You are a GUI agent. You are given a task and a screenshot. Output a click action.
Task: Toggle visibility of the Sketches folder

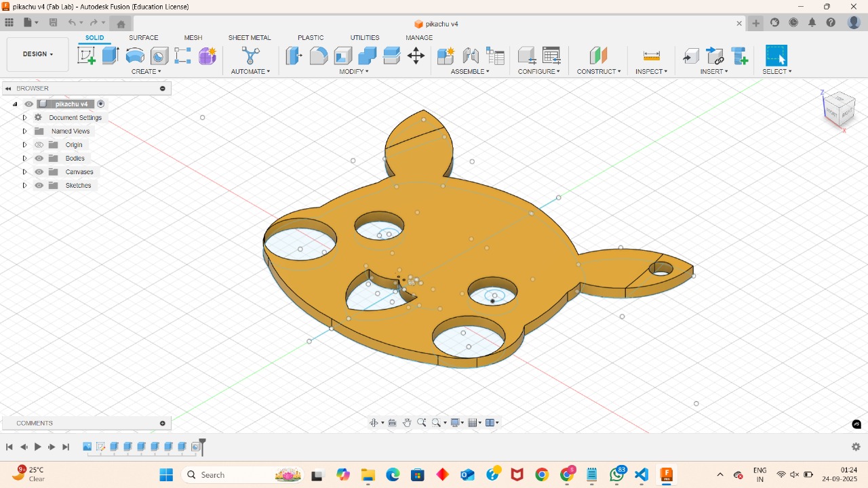pyautogui.click(x=39, y=185)
